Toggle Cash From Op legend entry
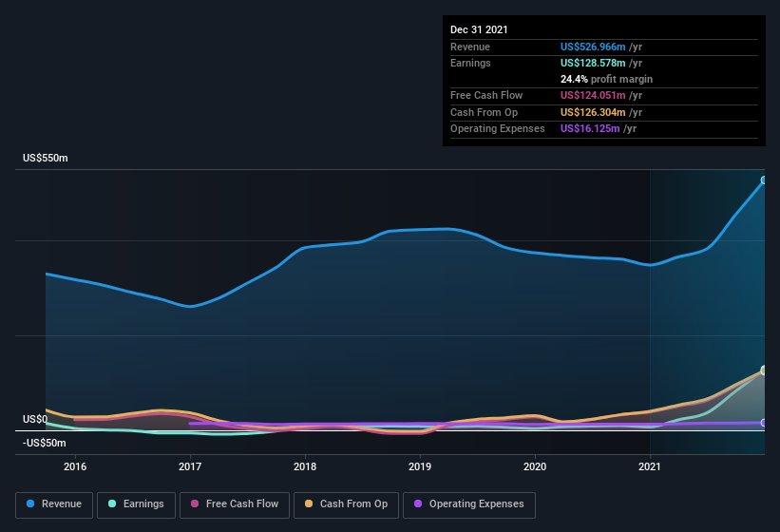This screenshot has width=780, height=532. pyautogui.click(x=345, y=504)
